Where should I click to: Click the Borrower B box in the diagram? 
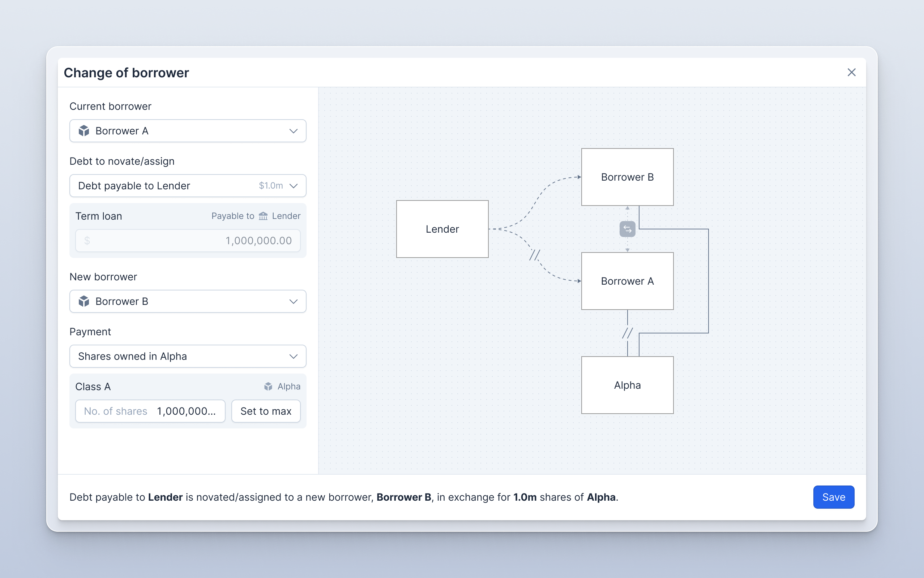point(627,177)
